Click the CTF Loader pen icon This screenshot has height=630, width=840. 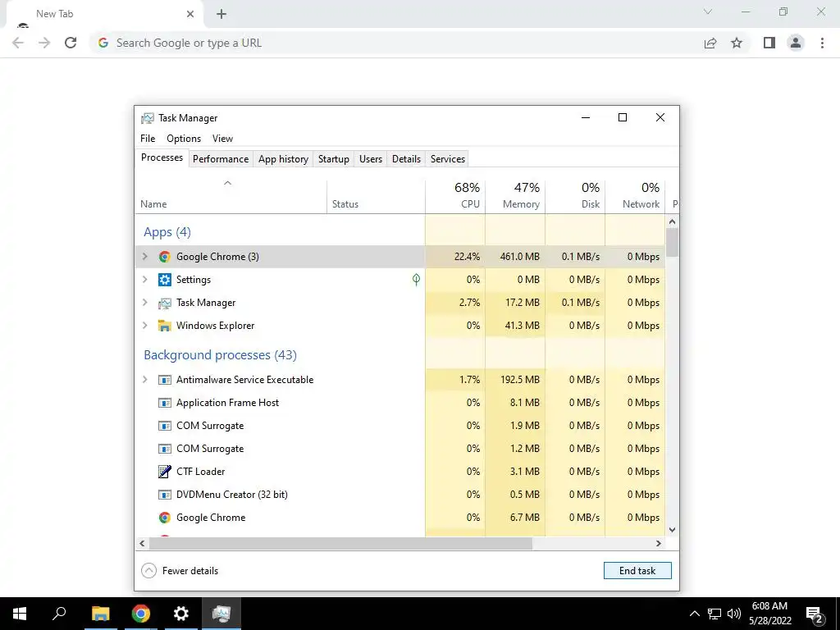164,472
